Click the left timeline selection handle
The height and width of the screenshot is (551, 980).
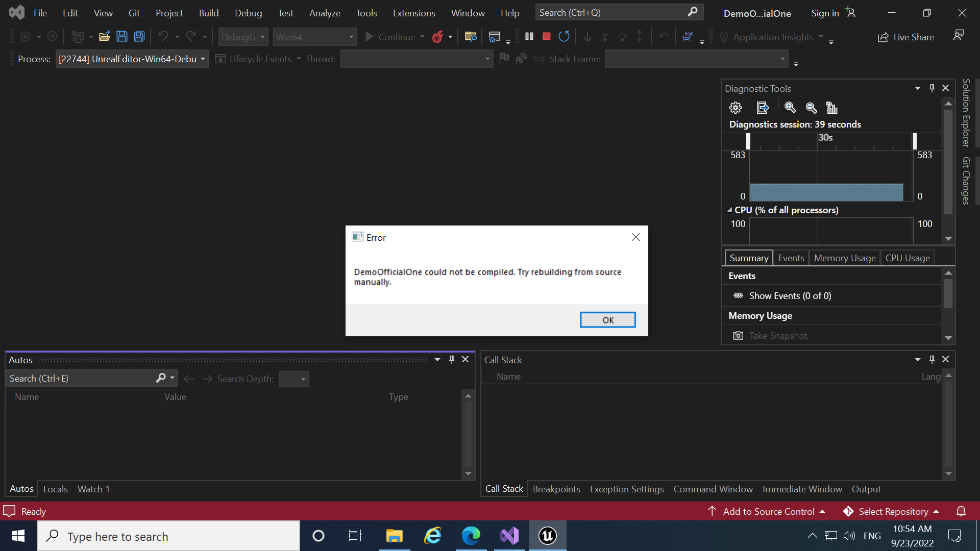click(748, 141)
